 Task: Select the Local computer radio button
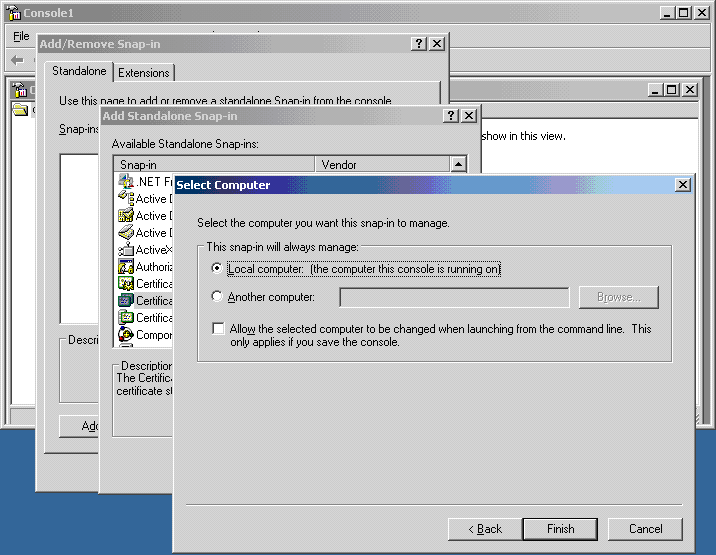[217, 268]
